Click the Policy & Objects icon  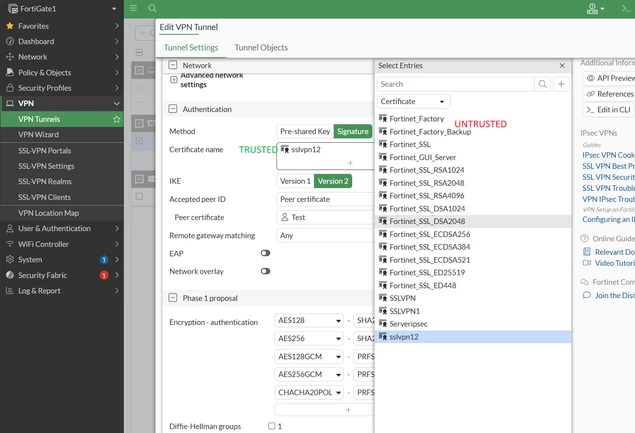(x=10, y=72)
